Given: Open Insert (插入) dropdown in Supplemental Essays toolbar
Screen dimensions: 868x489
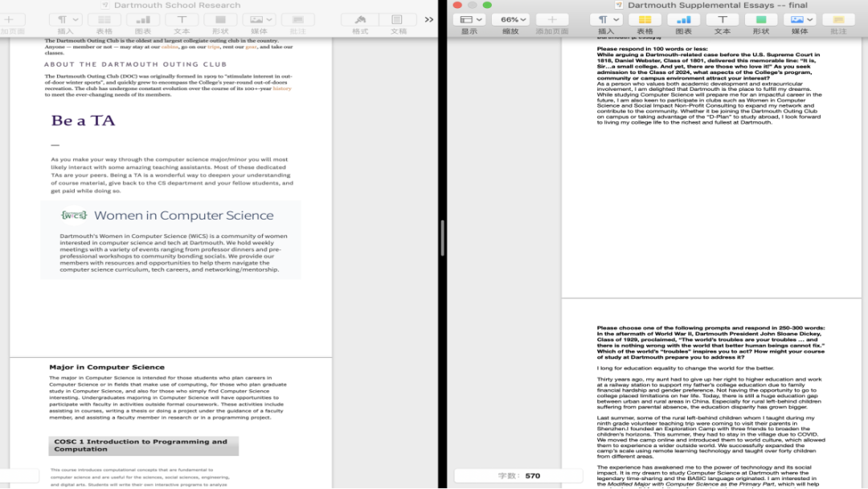Looking at the screenshot, I should tap(606, 20).
